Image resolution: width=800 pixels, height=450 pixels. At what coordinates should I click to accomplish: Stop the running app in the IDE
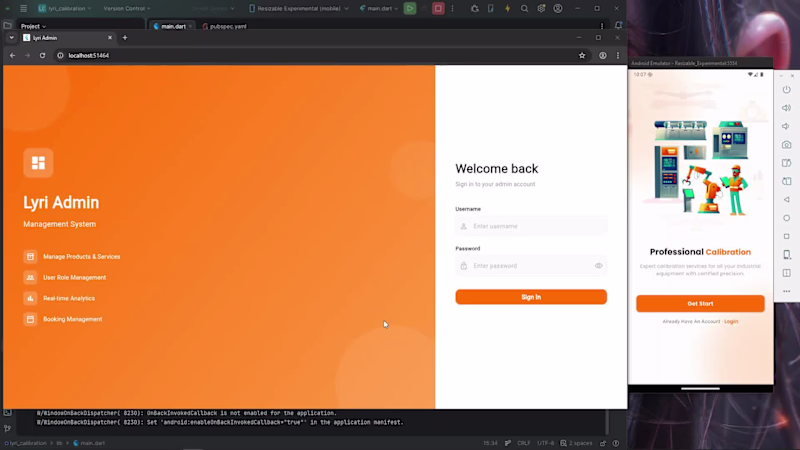pyautogui.click(x=438, y=8)
